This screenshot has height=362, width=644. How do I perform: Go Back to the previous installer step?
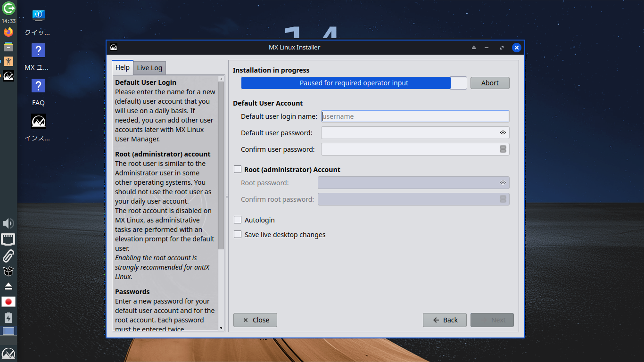(445, 320)
